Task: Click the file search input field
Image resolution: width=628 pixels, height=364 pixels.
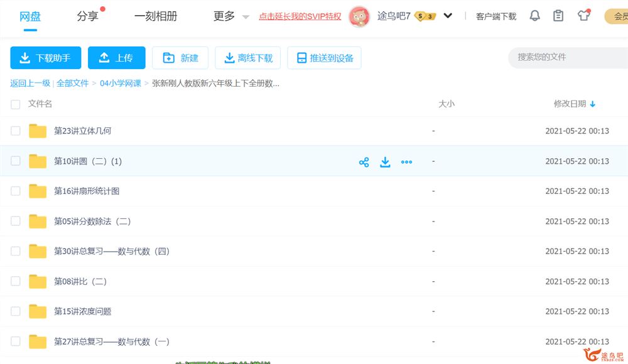Action: [569, 57]
